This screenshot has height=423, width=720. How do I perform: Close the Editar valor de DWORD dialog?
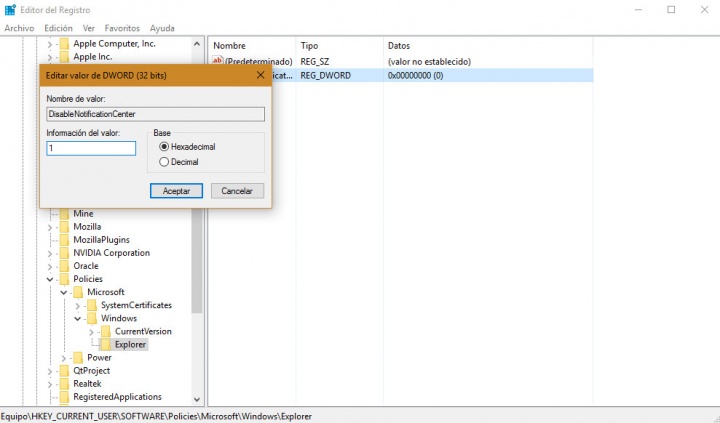point(260,75)
